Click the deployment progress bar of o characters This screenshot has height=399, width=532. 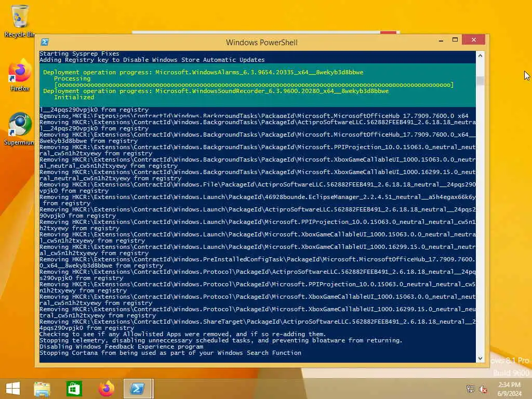click(x=254, y=85)
